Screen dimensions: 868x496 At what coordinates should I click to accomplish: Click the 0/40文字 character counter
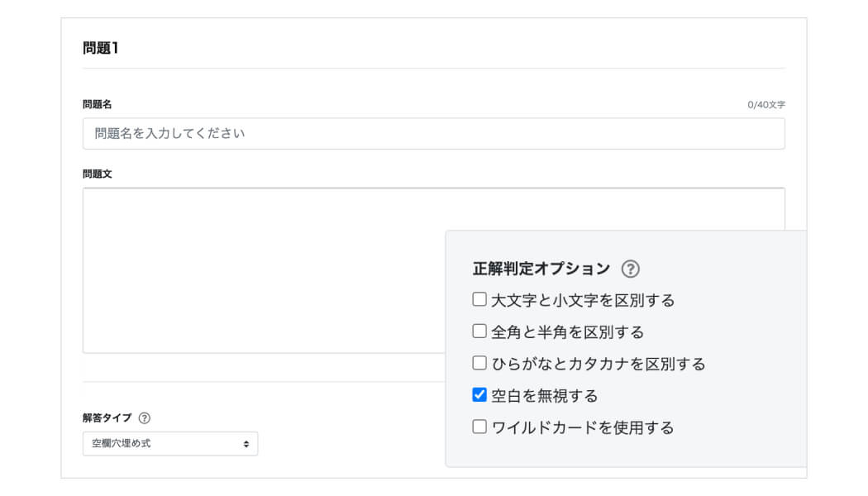click(x=766, y=105)
